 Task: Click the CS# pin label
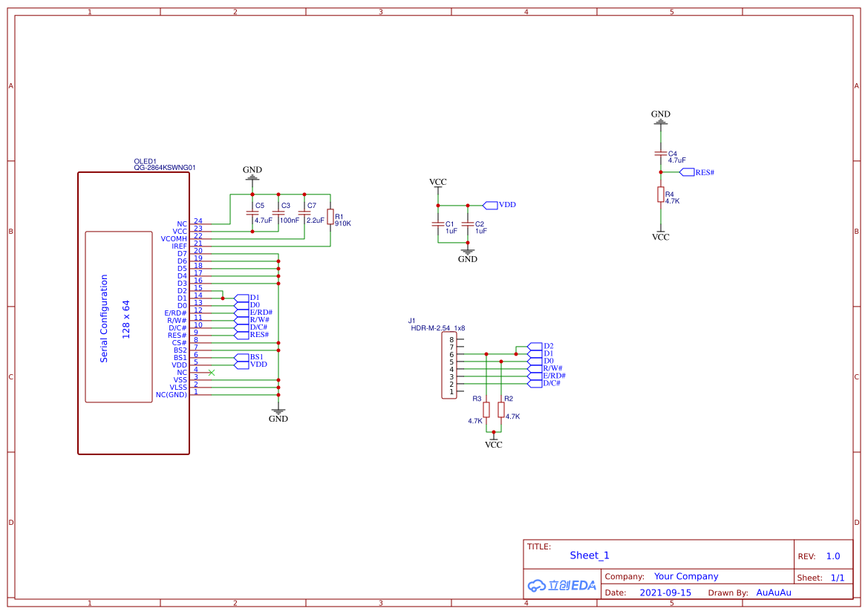(x=180, y=343)
